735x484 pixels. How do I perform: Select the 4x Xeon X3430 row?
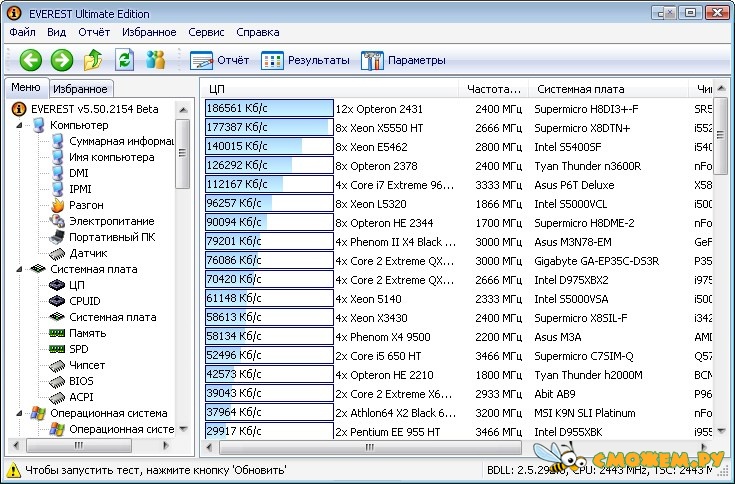(x=458, y=318)
